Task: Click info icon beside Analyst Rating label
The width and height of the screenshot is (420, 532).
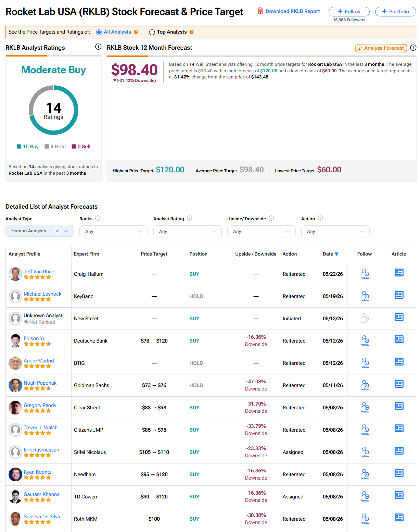Action: [189, 218]
